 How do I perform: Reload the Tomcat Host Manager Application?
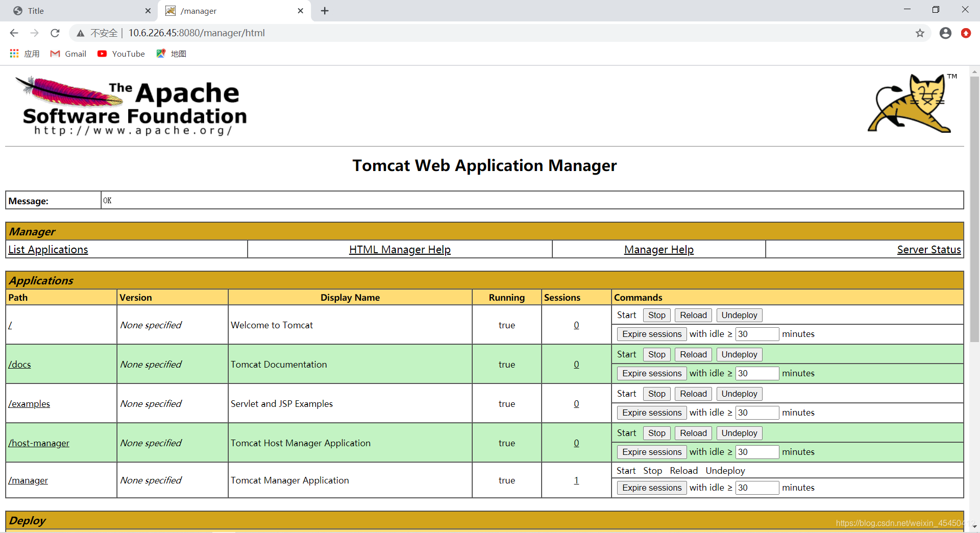pos(693,433)
